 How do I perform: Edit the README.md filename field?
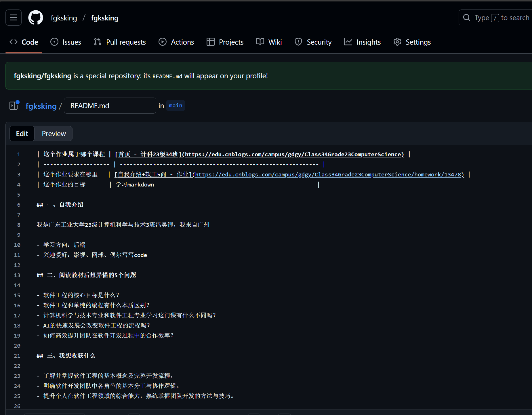[110, 106]
